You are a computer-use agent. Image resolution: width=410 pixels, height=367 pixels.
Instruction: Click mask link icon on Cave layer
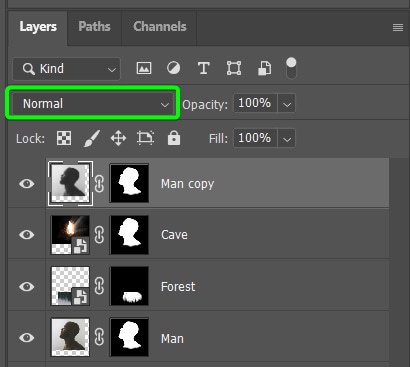pos(99,235)
